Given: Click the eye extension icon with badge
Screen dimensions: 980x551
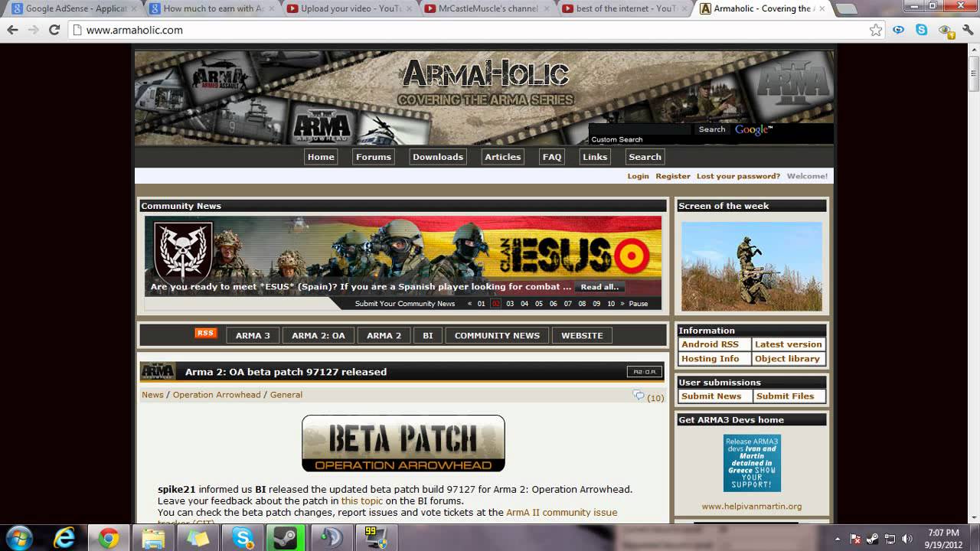Looking at the screenshot, I should pyautogui.click(x=946, y=31).
